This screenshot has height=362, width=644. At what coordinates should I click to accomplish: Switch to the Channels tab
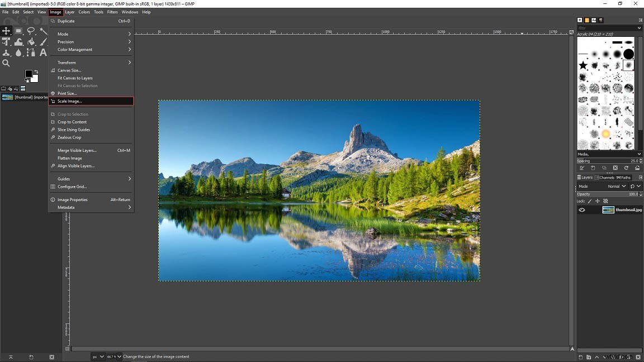pyautogui.click(x=605, y=177)
